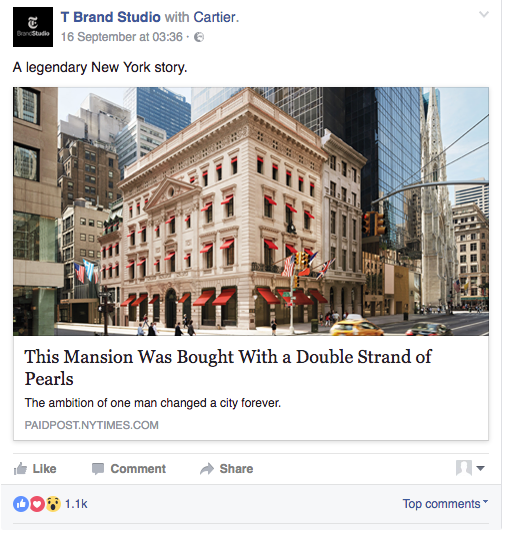Open the T Brand Studio page link
Image resolution: width=505 pixels, height=533 pixels.
tap(110, 17)
